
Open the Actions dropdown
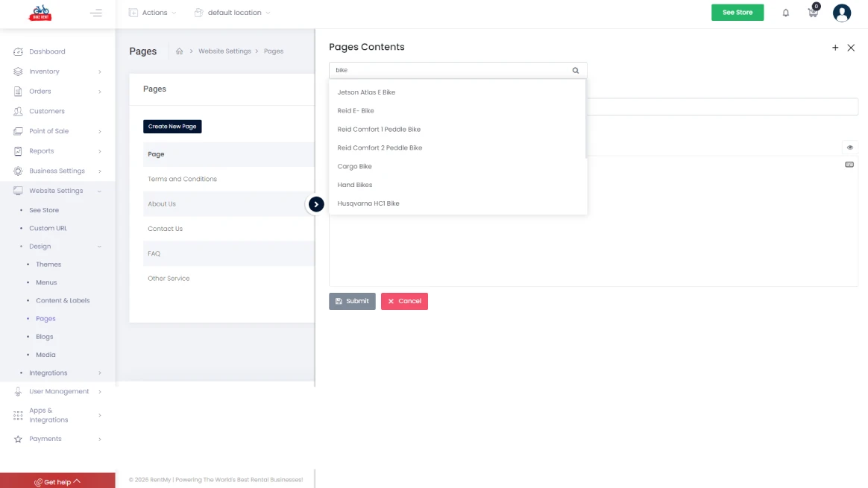(x=152, y=12)
